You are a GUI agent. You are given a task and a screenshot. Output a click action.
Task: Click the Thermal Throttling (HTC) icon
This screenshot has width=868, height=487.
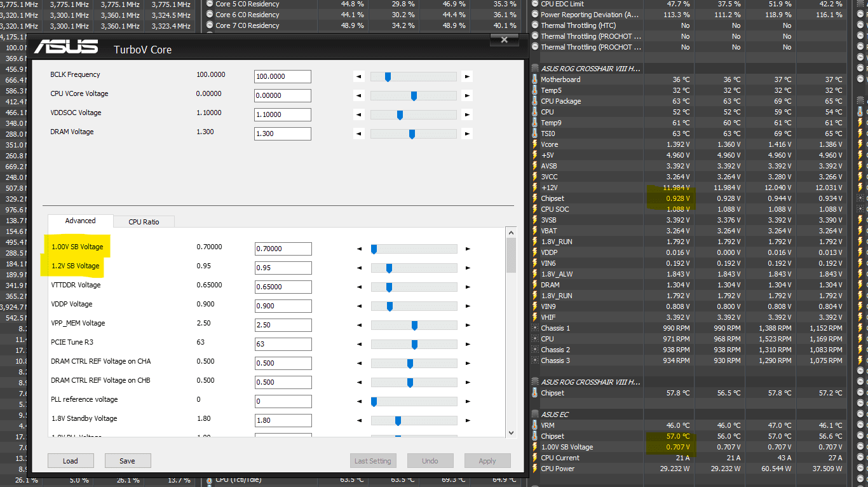pyautogui.click(x=534, y=25)
